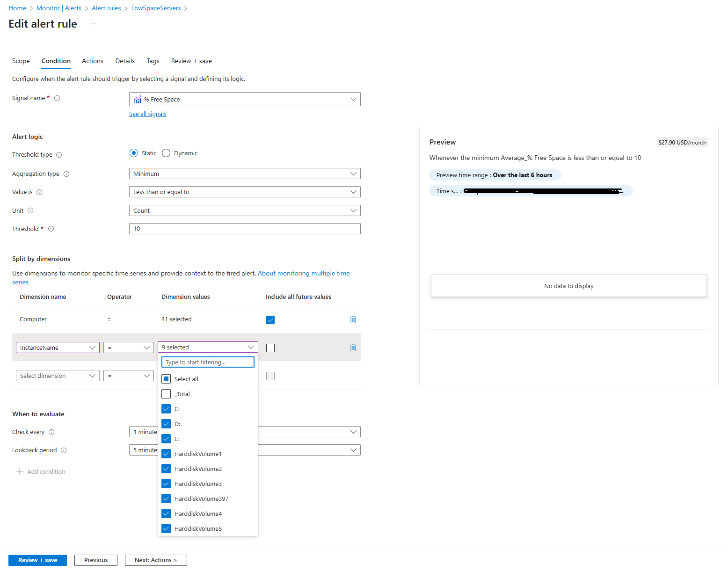The height and width of the screenshot is (572, 728).
Task: Delete the InstanceName dimension row
Action: tap(353, 348)
